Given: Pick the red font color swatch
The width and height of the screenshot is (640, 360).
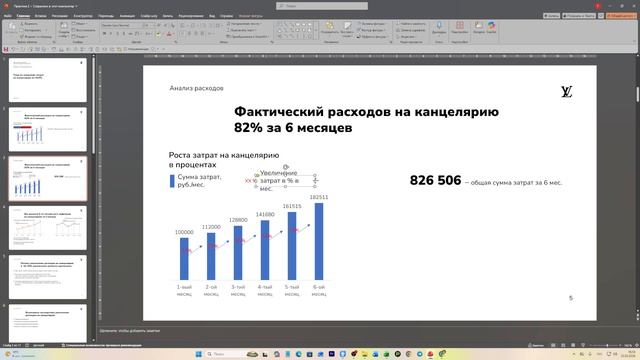Looking at the screenshot, I should pyautogui.click(x=169, y=34).
